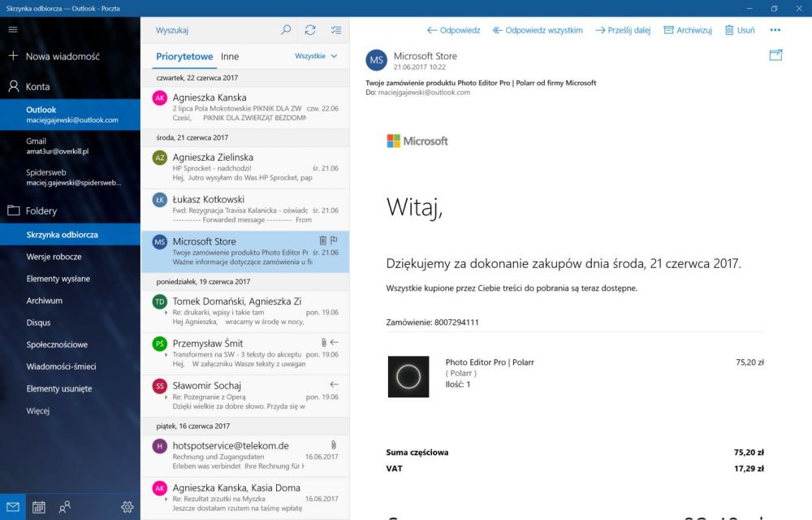Click Więcej to show more folders
Screen dimensions: 812x520
[x=70, y=410]
